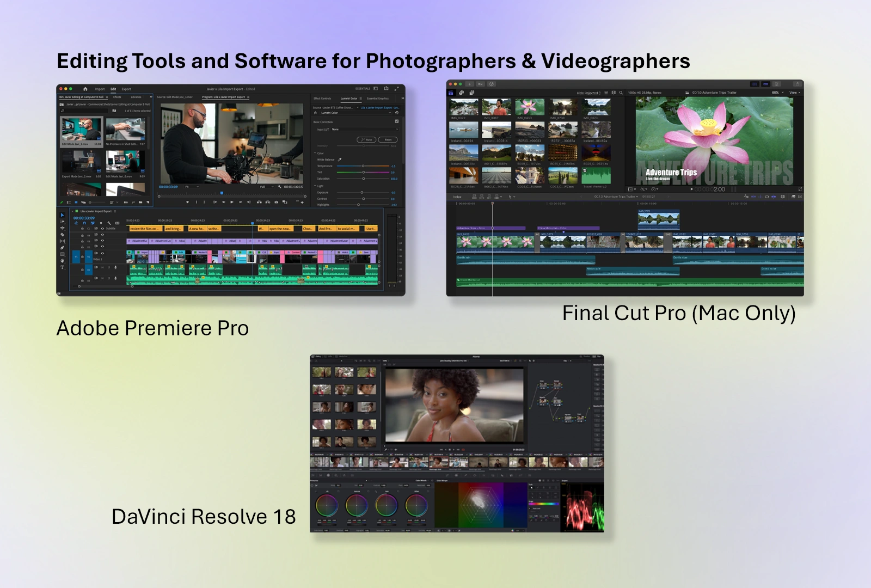Click the Premiere timeline wrench settings icon

[x=109, y=223]
